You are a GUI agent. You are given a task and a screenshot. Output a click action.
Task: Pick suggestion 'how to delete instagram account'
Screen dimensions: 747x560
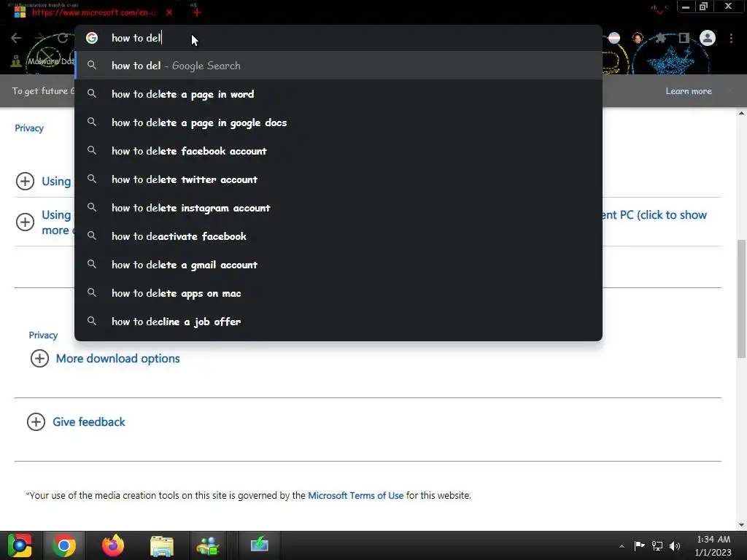pos(338,208)
